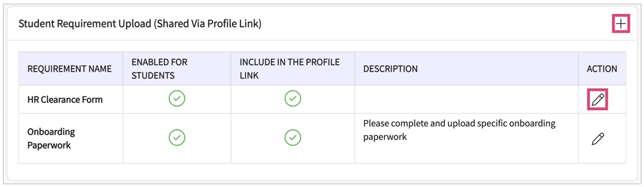Select the HR Clearance Form name
Image resolution: width=644 pixels, height=187 pixels.
pyautogui.click(x=65, y=100)
